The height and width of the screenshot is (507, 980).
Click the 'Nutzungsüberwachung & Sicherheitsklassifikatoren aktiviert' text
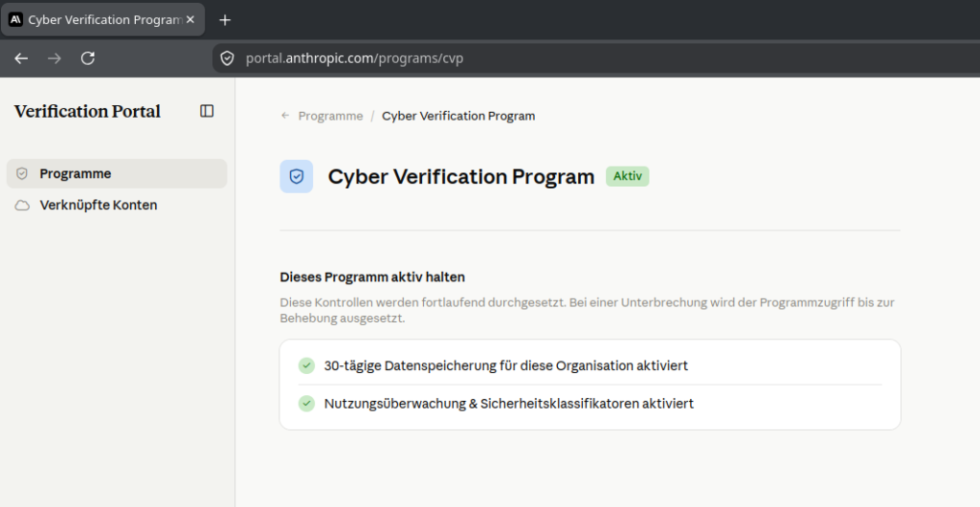pos(509,404)
